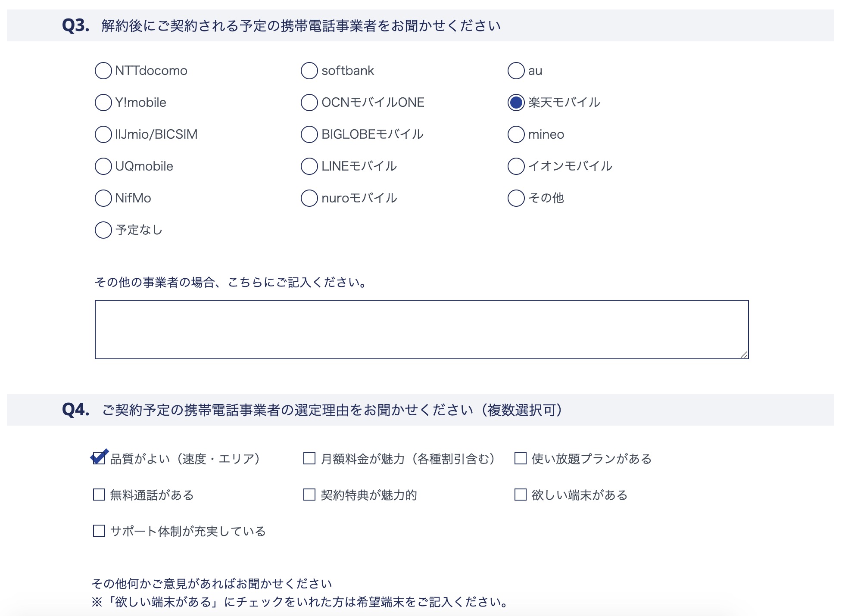The width and height of the screenshot is (867, 616).
Task: Select BIGLOBEモバイル carrier option
Action: point(309,134)
